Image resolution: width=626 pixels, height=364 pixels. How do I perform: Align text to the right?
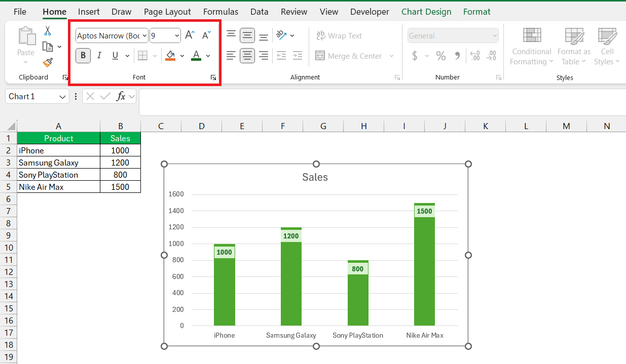click(x=264, y=56)
